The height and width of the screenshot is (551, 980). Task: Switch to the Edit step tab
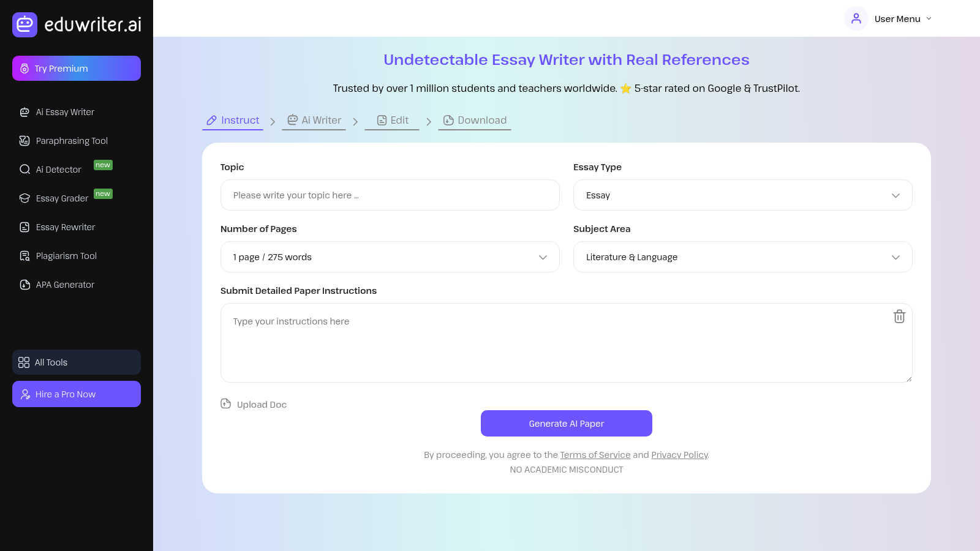(x=392, y=121)
